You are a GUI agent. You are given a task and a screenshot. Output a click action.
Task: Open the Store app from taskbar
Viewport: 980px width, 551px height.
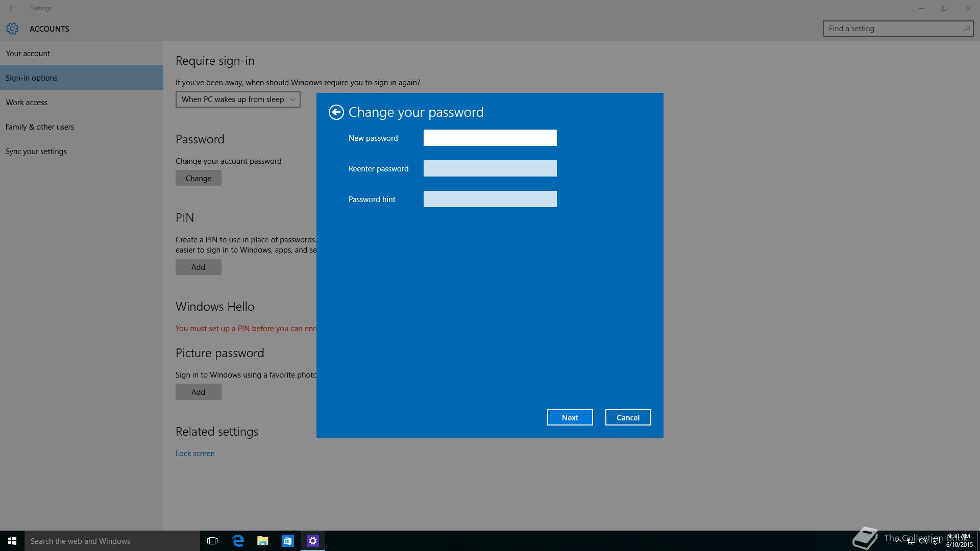pos(288,541)
